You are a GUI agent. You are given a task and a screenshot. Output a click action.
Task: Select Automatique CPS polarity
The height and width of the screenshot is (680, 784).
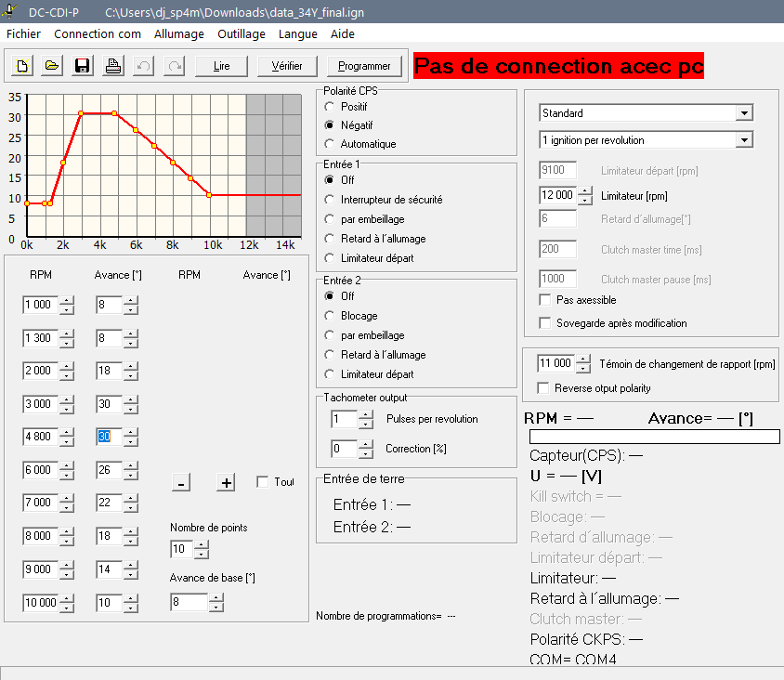click(x=329, y=144)
